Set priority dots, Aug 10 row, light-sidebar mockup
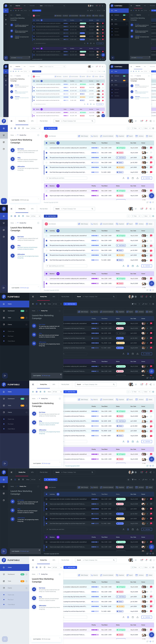Image resolution: width=156 pixels, height=644 pixels. click(95, 611)
